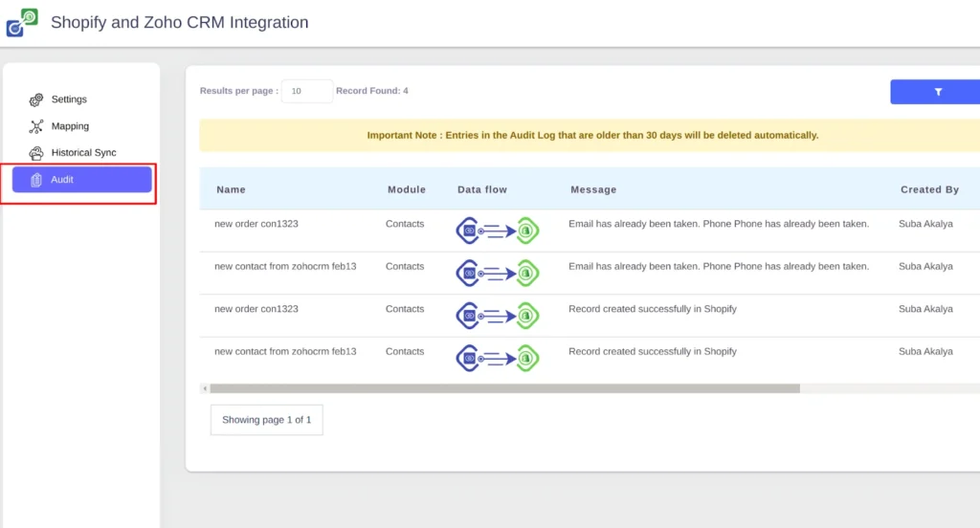Image resolution: width=980 pixels, height=528 pixels.
Task: Click the Name column header
Action: pyautogui.click(x=232, y=189)
